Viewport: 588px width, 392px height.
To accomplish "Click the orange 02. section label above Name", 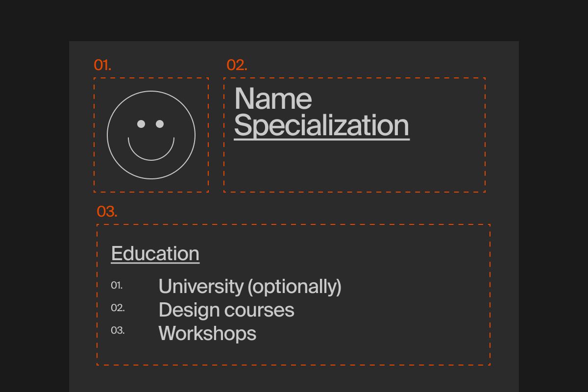I will (237, 65).
